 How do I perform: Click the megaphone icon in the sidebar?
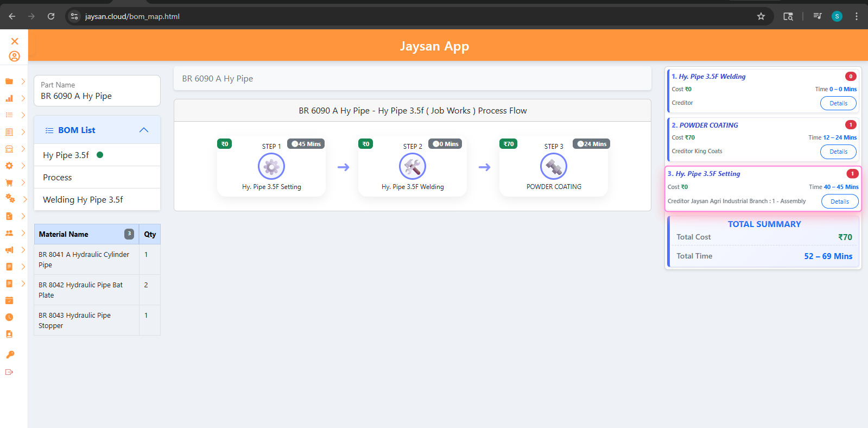click(x=9, y=250)
